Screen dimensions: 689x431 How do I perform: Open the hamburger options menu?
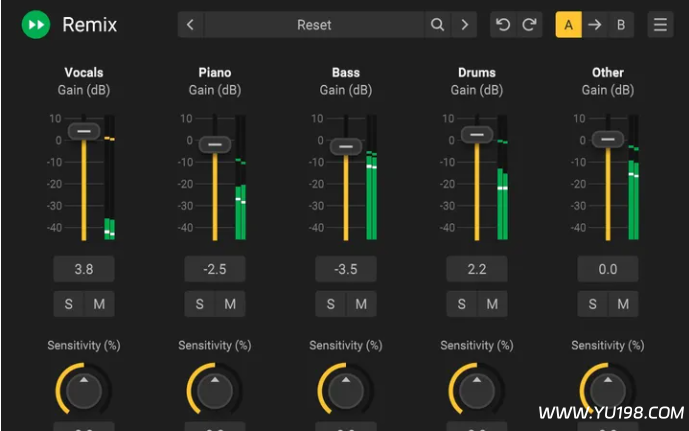(x=660, y=25)
